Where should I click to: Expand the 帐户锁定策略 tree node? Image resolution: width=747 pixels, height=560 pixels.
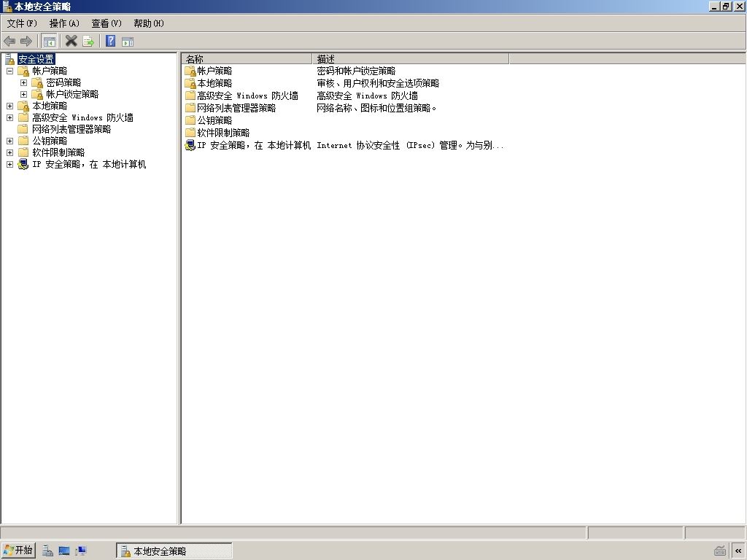[23, 94]
